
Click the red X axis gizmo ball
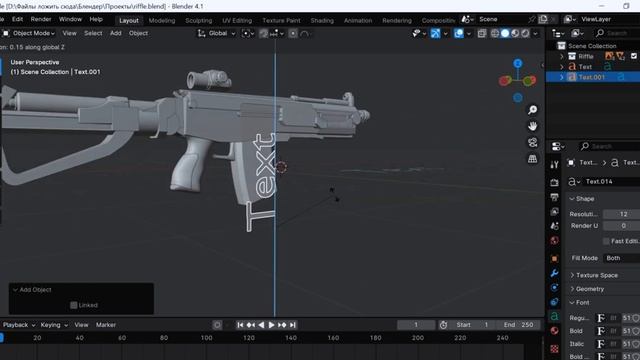(x=504, y=81)
